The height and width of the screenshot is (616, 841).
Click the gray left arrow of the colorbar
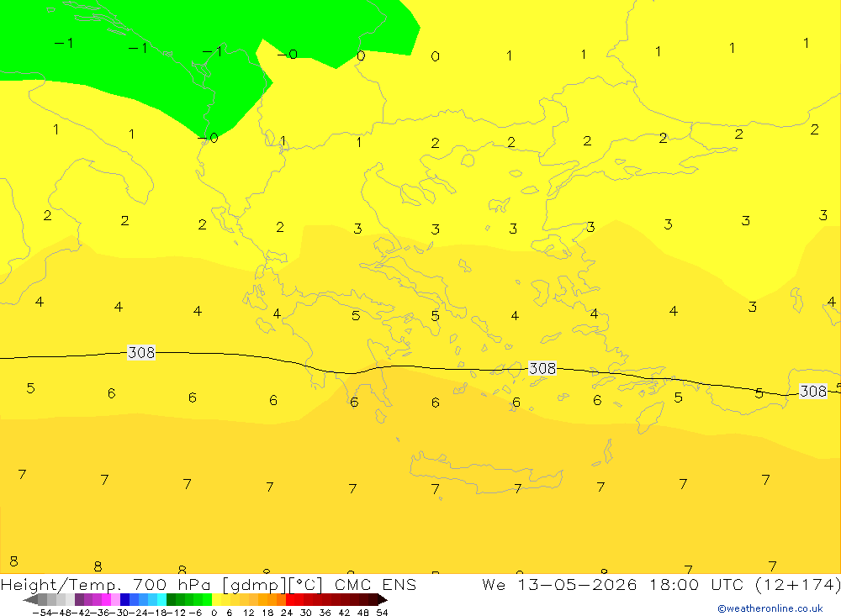click(x=30, y=600)
